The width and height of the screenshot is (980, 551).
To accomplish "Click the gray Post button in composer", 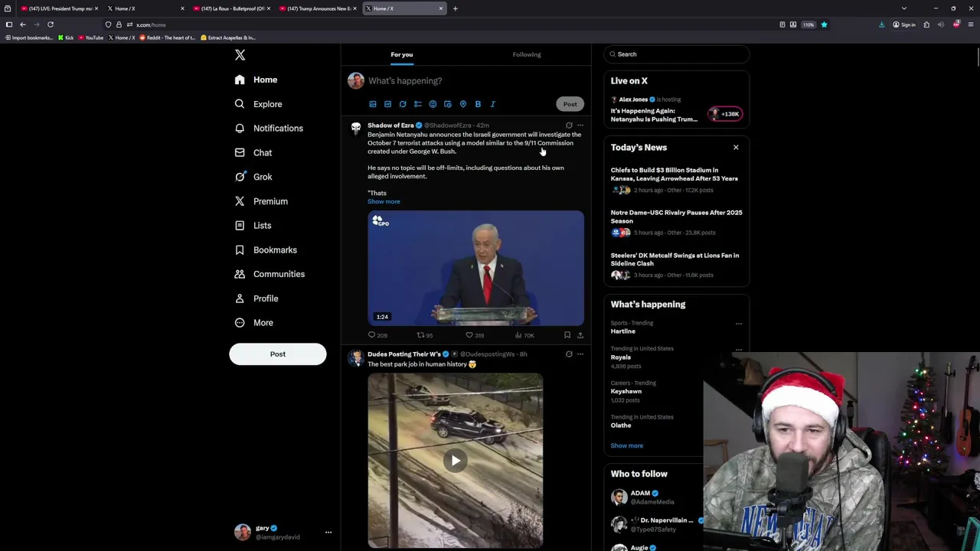I will tap(570, 104).
